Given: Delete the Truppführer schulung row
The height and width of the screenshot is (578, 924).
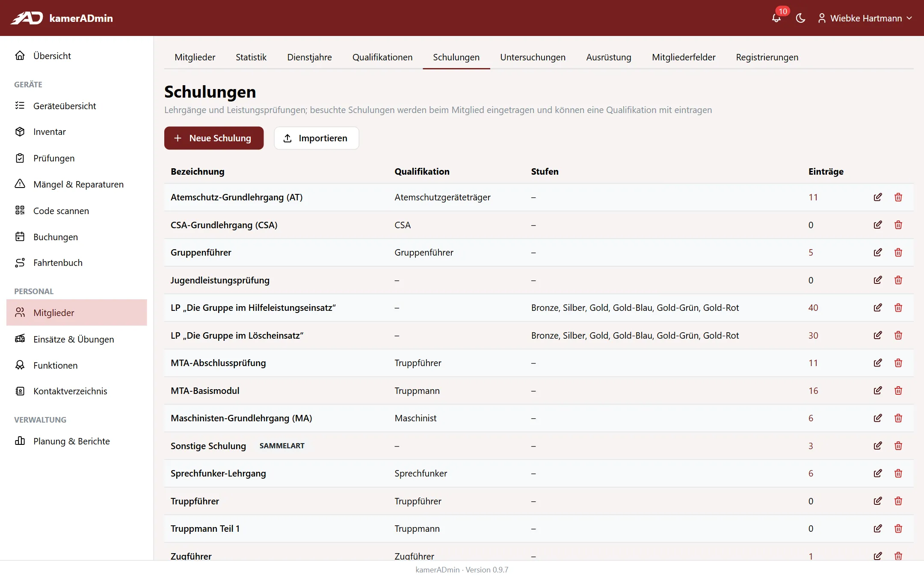Looking at the screenshot, I should 898,501.
